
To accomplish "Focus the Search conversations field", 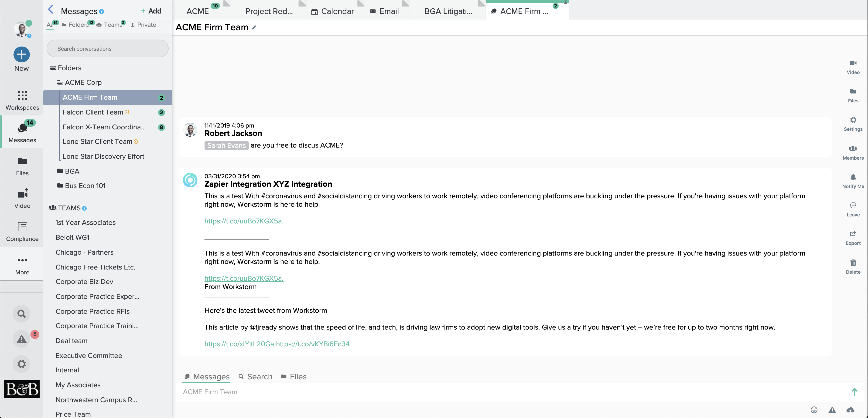I will click(x=107, y=48).
